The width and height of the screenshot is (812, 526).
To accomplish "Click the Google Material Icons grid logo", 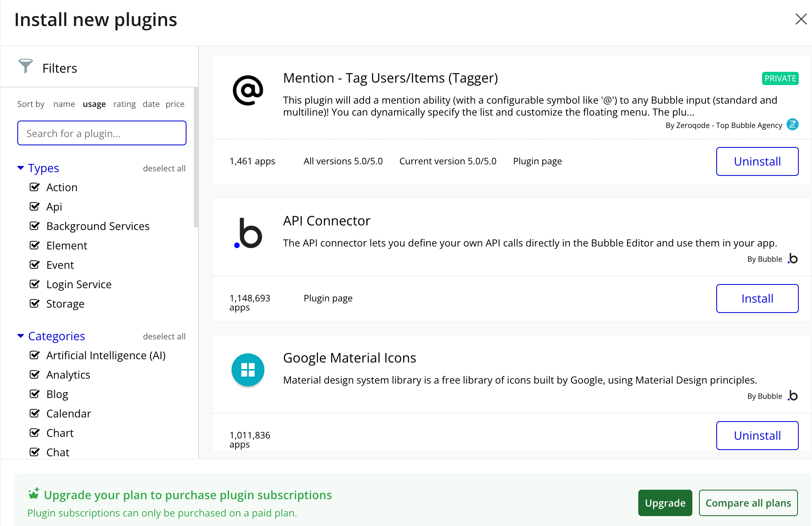I will tap(248, 370).
